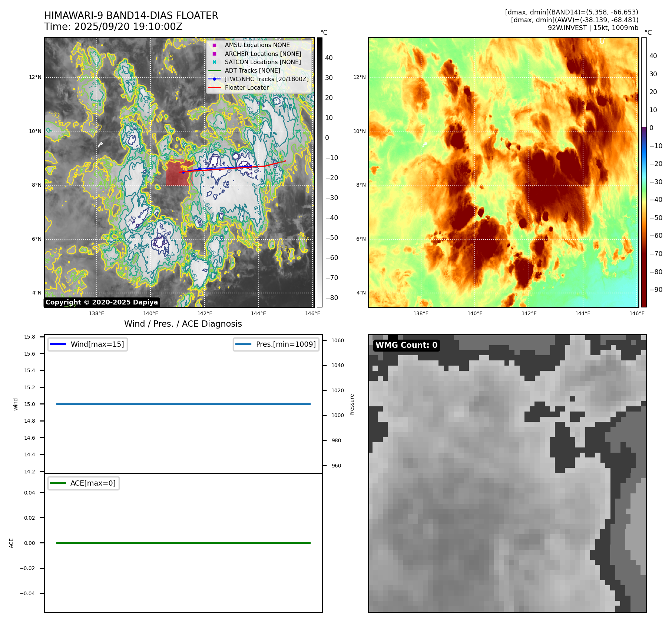Click the cyan SATCON x marker
Viewport: 672px width, 626px height.
tap(214, 62)
